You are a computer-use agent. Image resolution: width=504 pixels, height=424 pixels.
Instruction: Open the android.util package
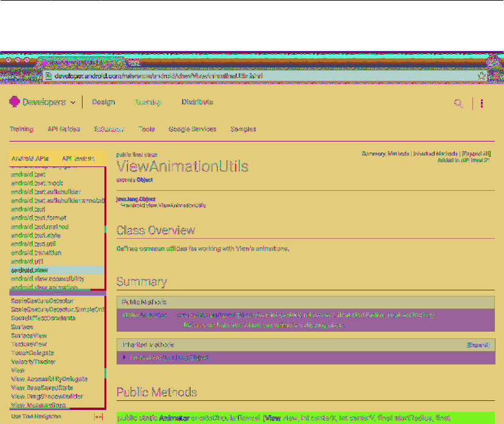(x=27, y=261)
